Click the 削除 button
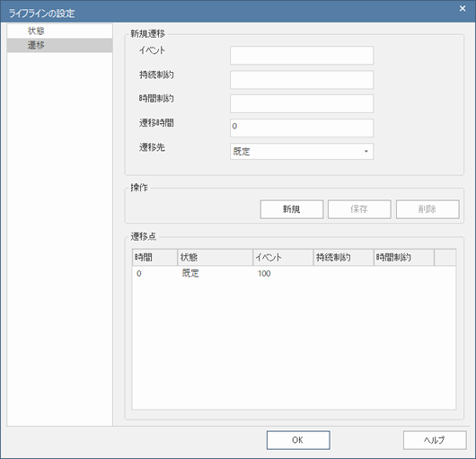The height and width of the screenshot is (459, 476). [x=428, y=209]
